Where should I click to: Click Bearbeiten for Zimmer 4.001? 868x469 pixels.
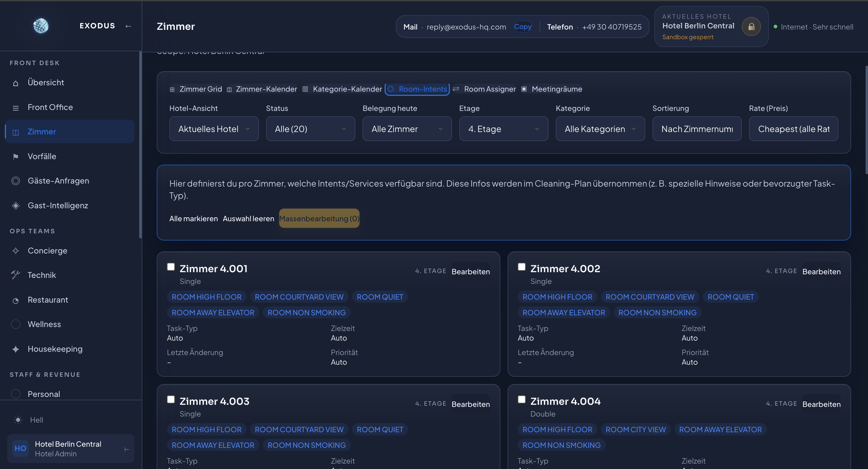click(470, 271)
